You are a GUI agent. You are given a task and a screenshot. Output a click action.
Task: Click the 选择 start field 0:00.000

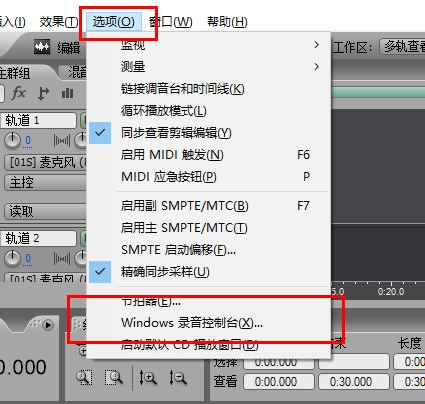point(279,362)
